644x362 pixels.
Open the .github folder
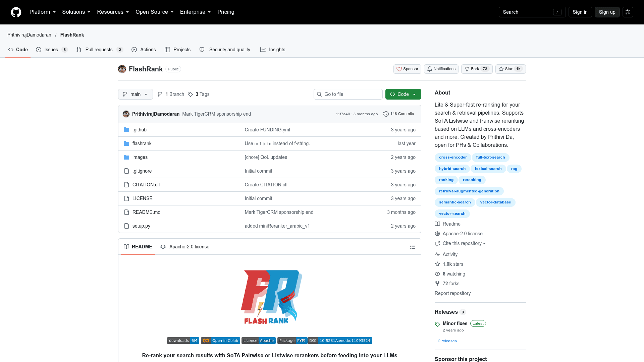(140, 130)
